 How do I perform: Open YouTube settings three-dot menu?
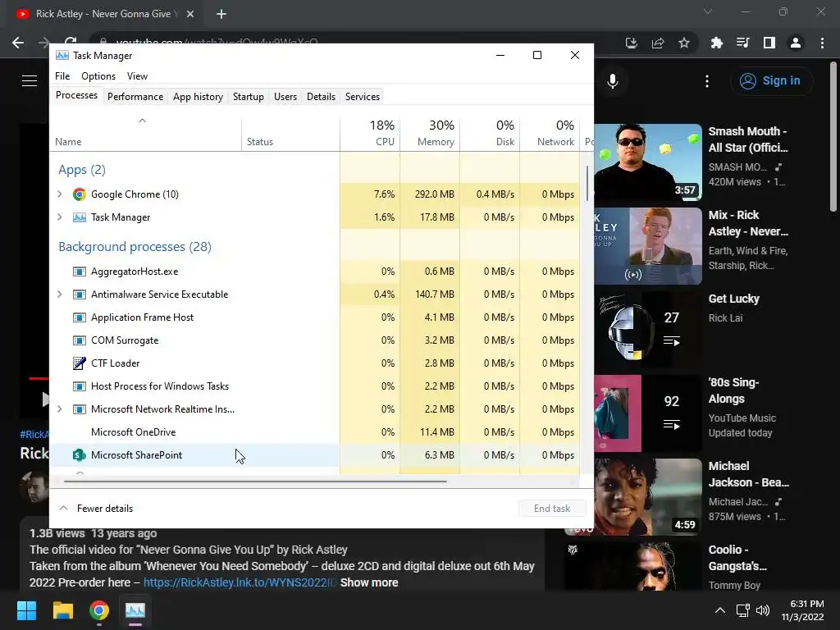707,81
